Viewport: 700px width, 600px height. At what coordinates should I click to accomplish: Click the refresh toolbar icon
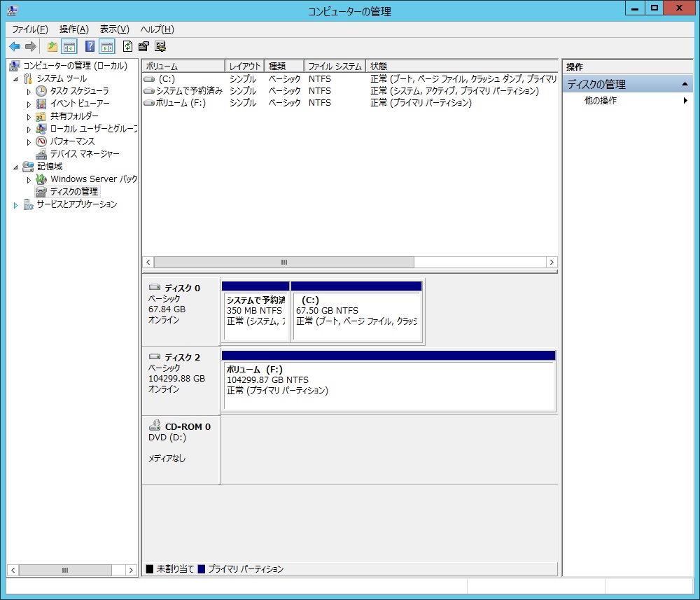(127, 47)
